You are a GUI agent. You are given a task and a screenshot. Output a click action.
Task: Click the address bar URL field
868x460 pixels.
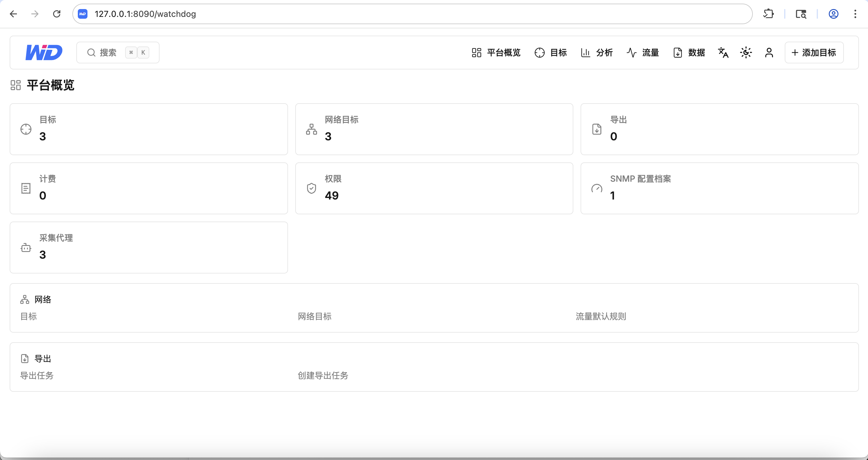pos(412,14)
